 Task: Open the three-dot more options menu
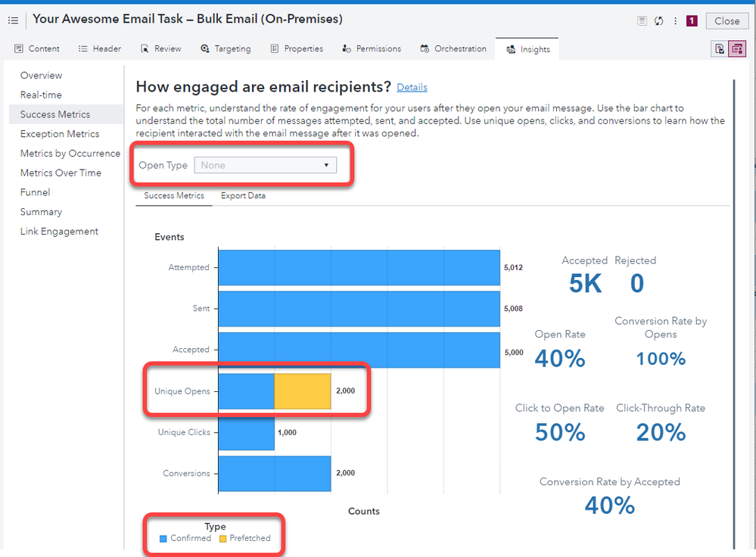[675, 20]
